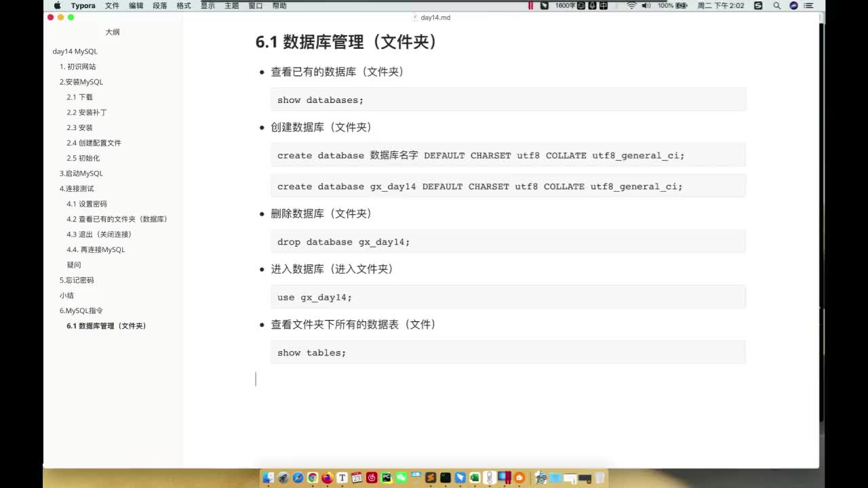
Task: Click 中 input method indicator
Action: tap(604, 5)
